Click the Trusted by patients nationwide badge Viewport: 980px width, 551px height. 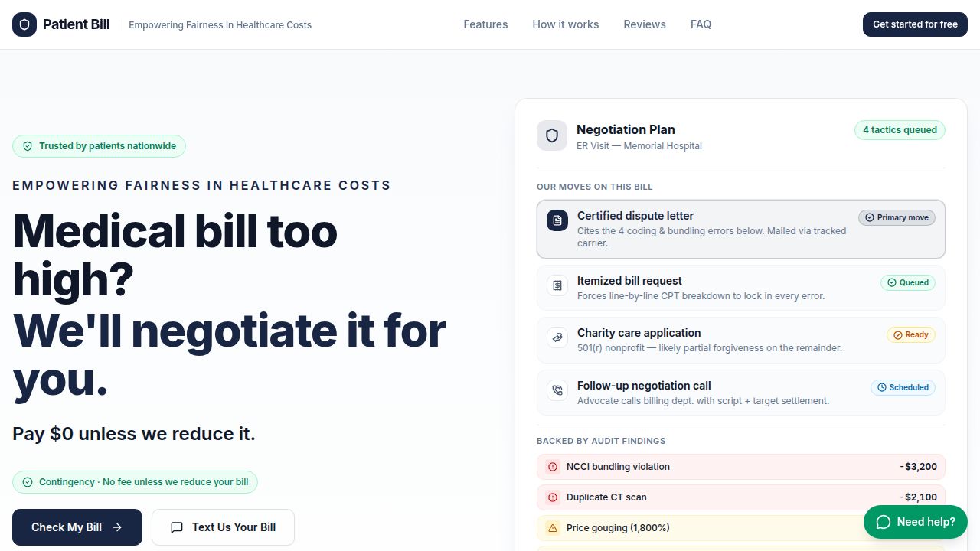click(x=99, y=146)
